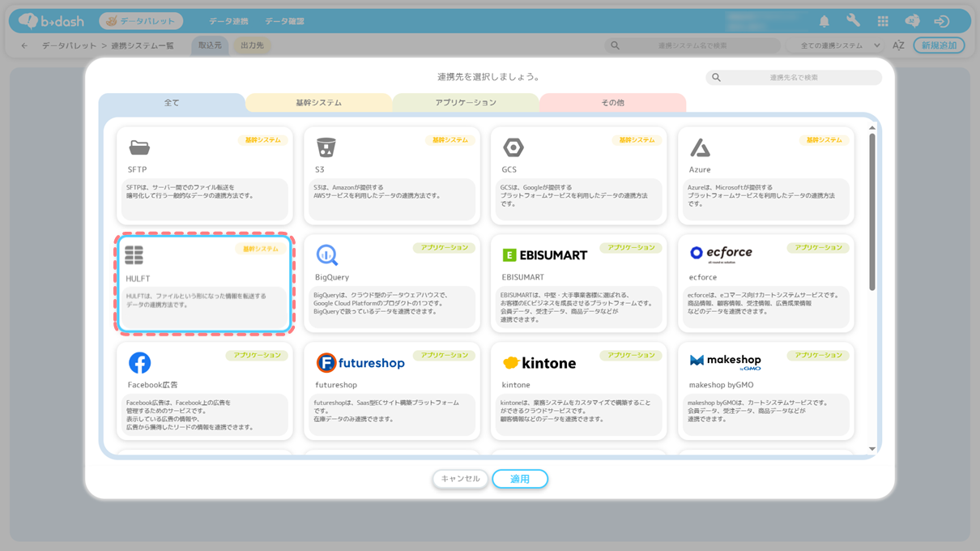Switch to the 基幹システム tab
The height and width of the screenshot is (551, 980).
click(x=318, y=103)
